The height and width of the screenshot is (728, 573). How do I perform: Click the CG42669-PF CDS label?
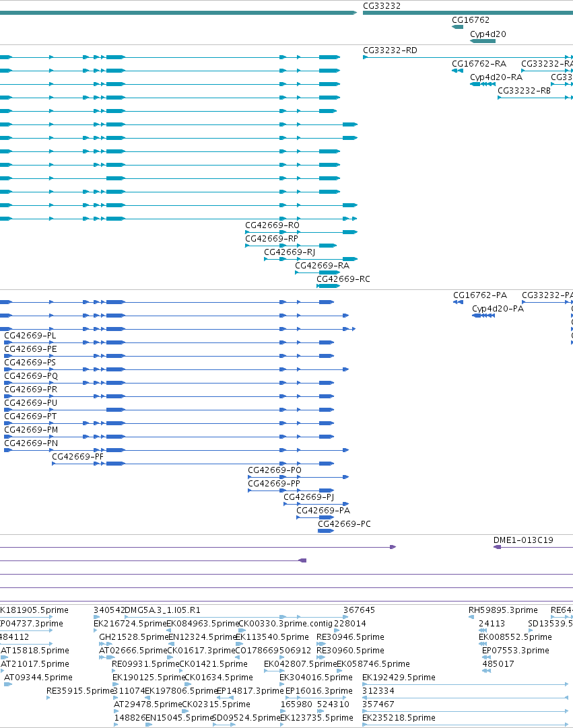click(77, 457)
